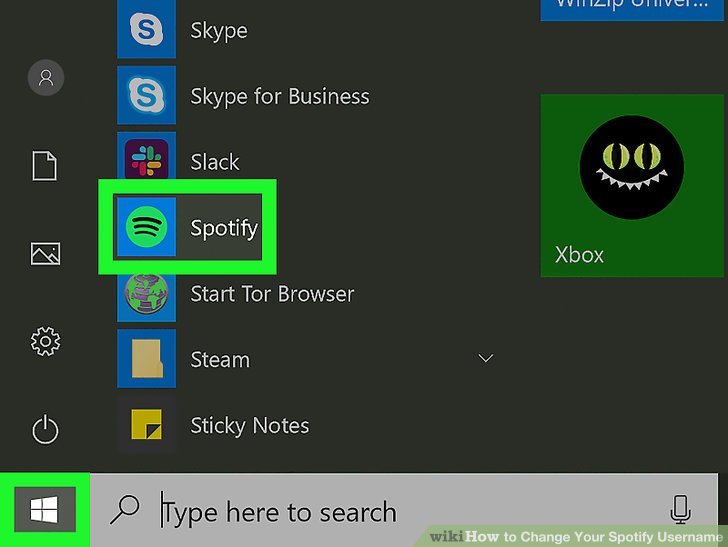
Task: Click the Windows Start button
Action: tap(45, 509)
